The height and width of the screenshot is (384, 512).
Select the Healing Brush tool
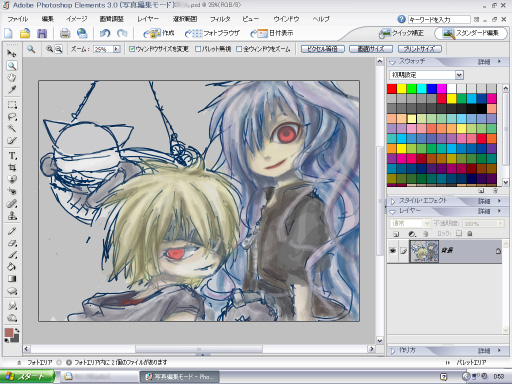pos(12,203)
